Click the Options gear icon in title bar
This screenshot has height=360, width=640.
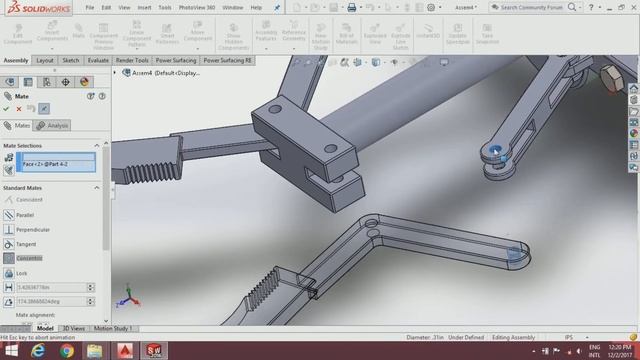point(431,7)
